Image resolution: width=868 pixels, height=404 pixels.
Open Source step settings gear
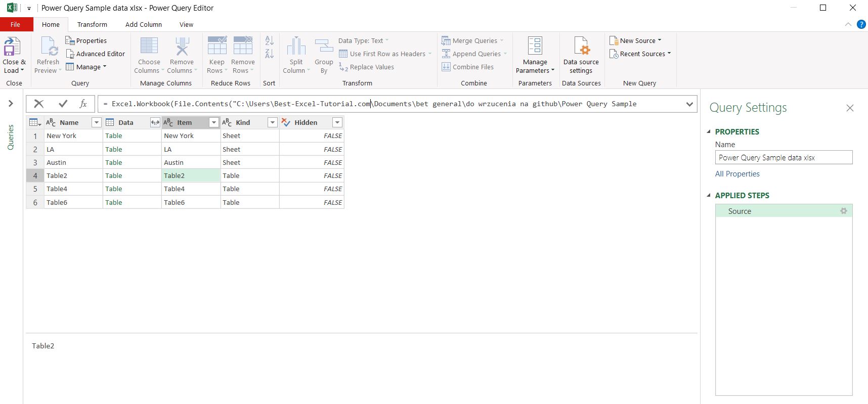tap(844, 211)
